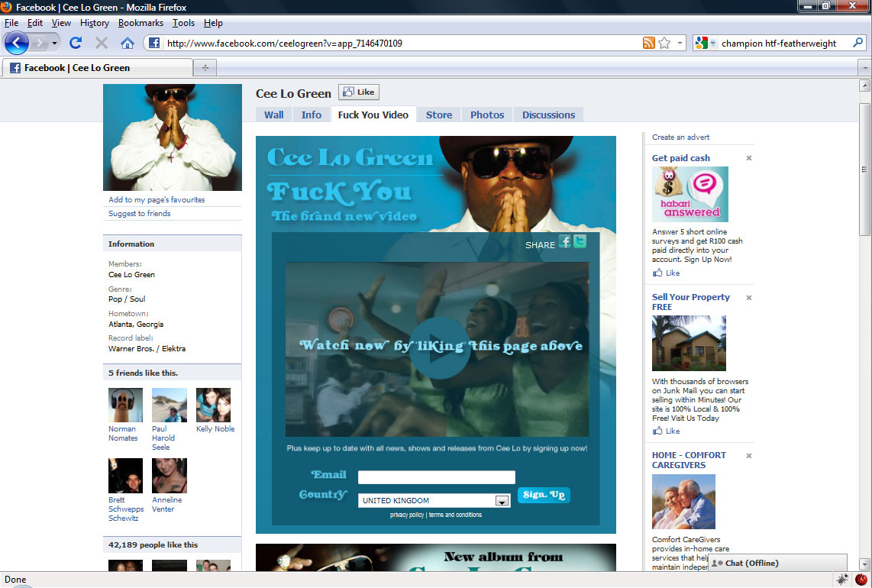This screenshot has height=588, width=872.
Task: Click the Stop loading X icon
Action: click(x=102, y=43)
